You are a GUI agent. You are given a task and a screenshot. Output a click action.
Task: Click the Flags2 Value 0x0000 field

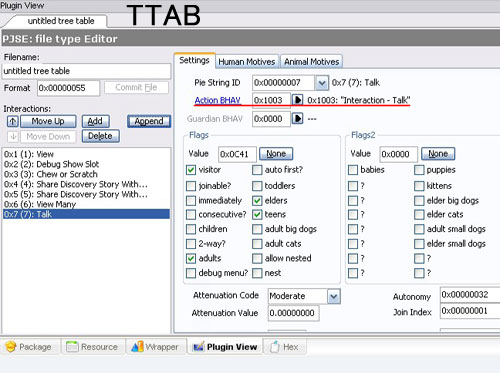[399, 154]
